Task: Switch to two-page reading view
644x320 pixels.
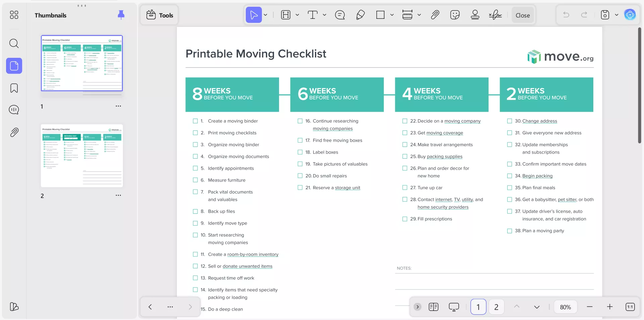Action: coord(433,307)
